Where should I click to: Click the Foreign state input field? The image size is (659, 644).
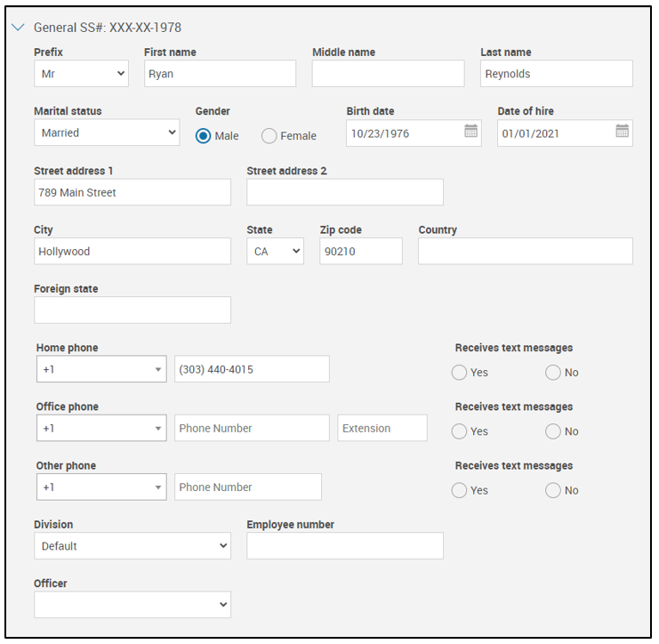click(132, 310)
